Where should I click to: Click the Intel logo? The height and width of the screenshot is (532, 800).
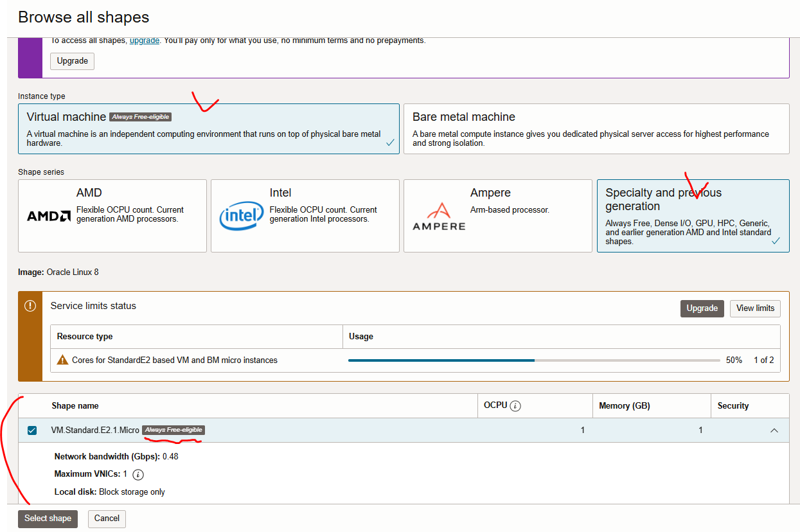(x=241, y=216)
